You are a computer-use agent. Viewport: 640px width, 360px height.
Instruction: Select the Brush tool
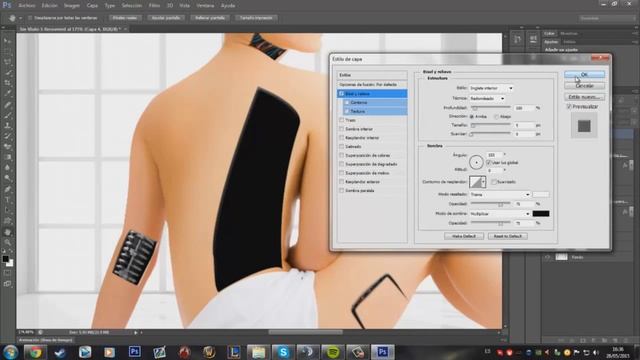(x=7, y=115)
